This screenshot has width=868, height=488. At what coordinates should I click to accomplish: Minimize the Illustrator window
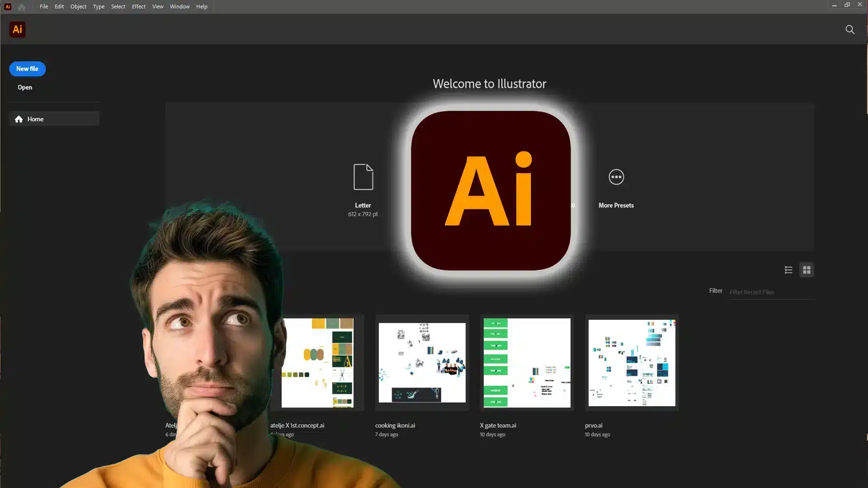pos(835,5)
